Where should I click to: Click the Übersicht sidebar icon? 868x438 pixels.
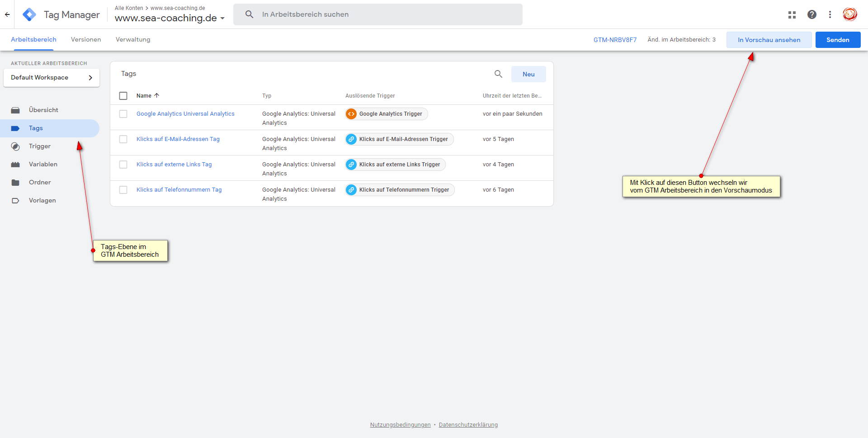coord(15,110)
